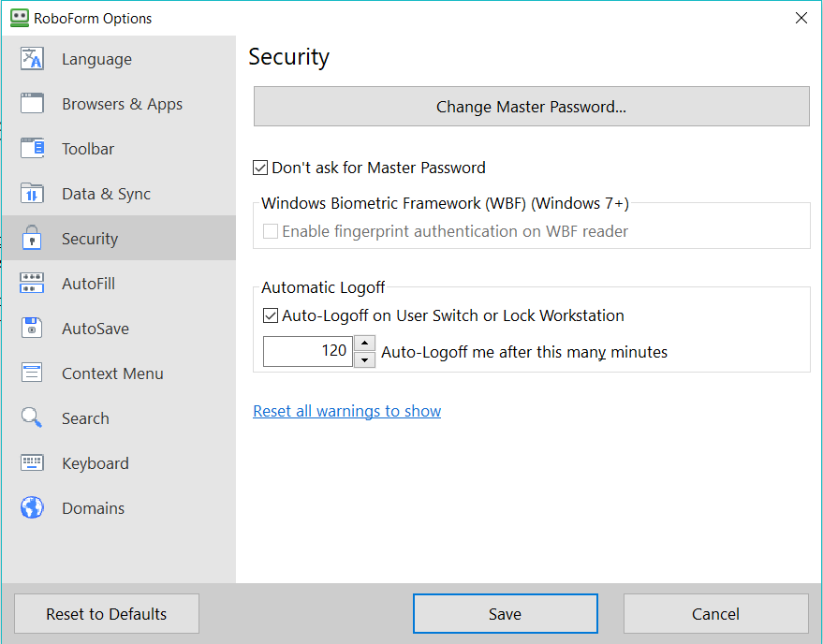Click the 'Security' page heading
The height and width of the screenshot is (644, 823).
[288, 57]
